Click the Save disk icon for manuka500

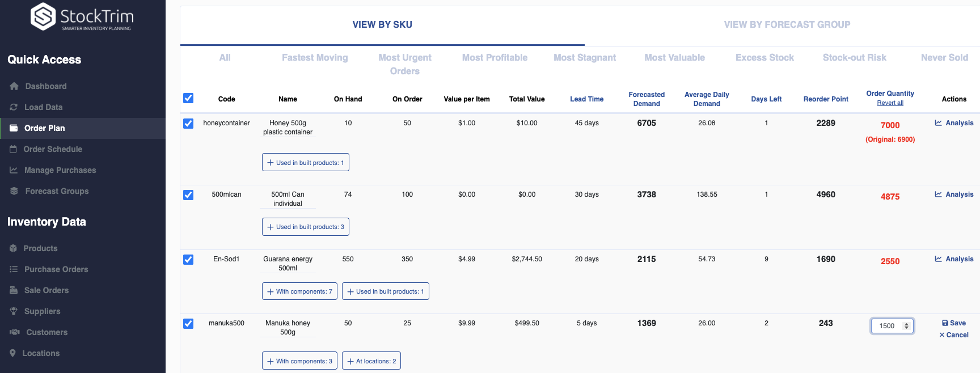point(945,323)
